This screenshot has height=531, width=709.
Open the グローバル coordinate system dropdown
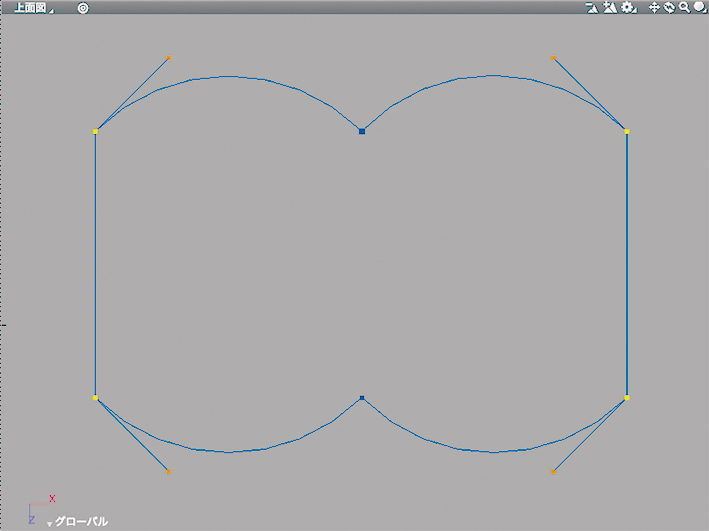(x=77, y=522)
